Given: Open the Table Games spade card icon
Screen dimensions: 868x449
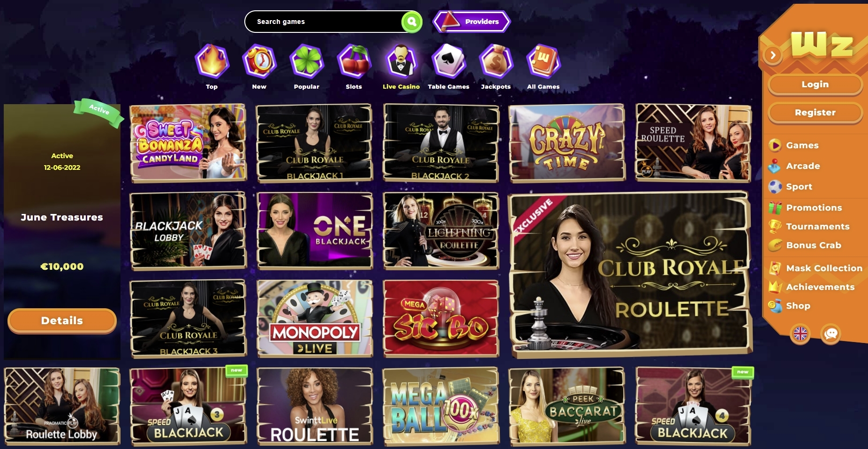Looking at the screenshot, I should 449,61.
